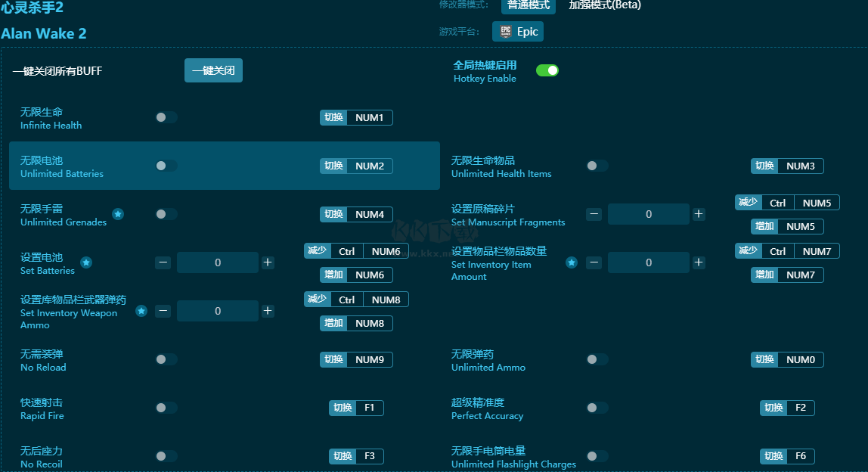Increase Set Batteries with the plus button
Screen dimensions: 868x472
click(x=268, y=262)
